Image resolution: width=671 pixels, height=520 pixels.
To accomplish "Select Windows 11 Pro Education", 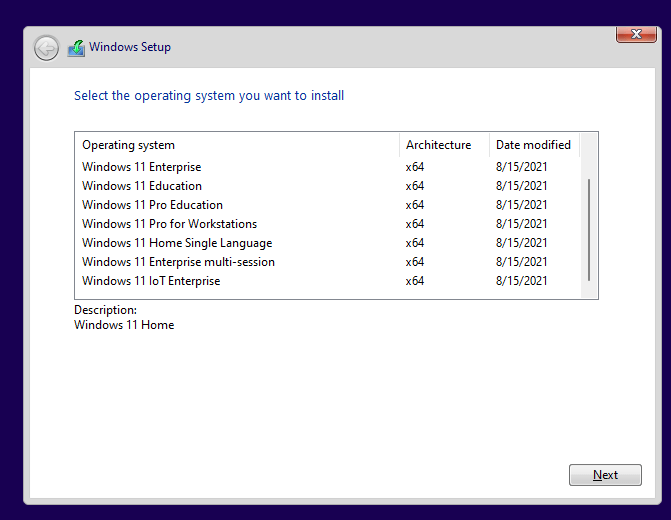I will pos(152,205).
